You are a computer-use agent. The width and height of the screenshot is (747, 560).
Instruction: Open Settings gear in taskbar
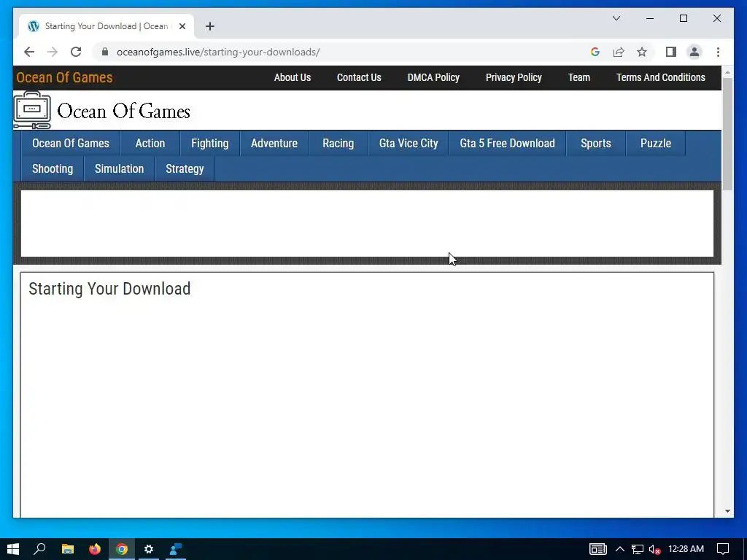coord(149,549)
